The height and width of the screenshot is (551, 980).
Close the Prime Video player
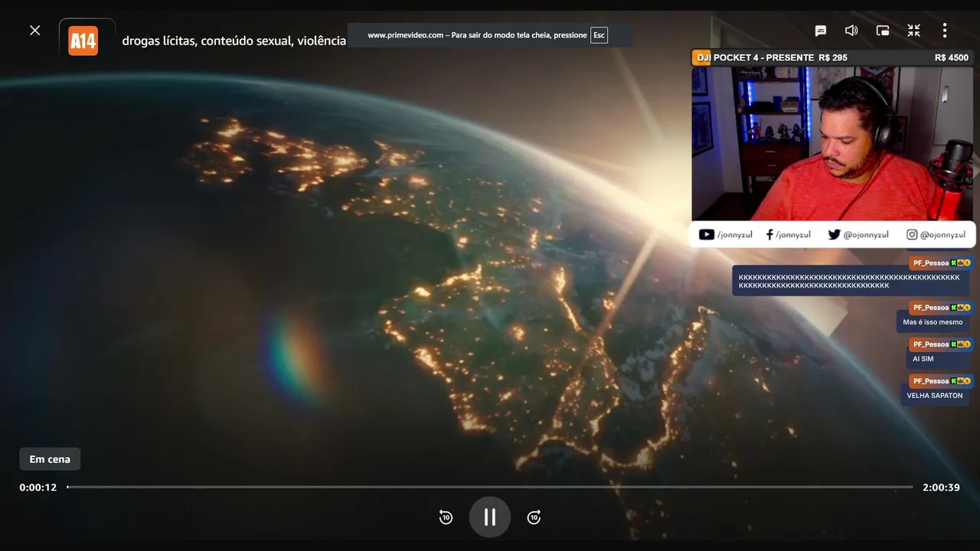click(34, 31)
